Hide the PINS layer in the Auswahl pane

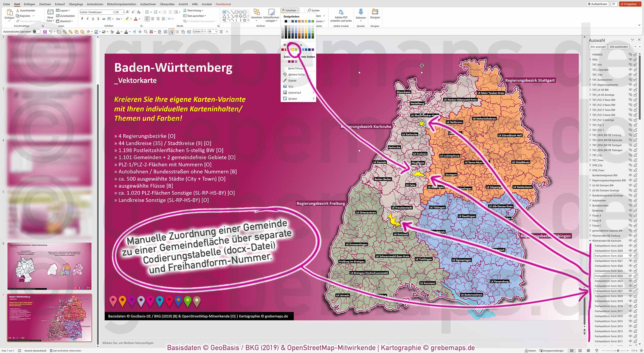(630, 59)
